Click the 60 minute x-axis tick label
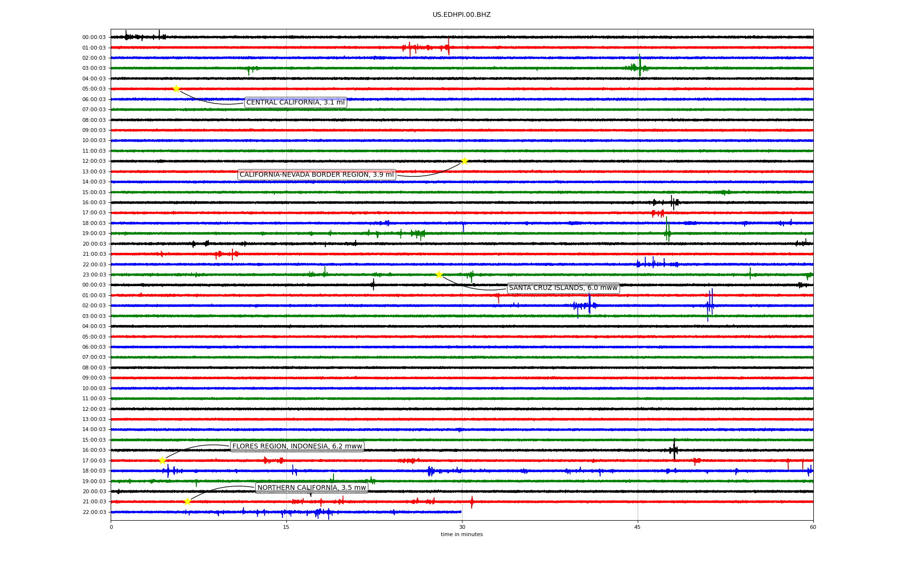Screen dimensions: 924x578 (x=813, y=527)
